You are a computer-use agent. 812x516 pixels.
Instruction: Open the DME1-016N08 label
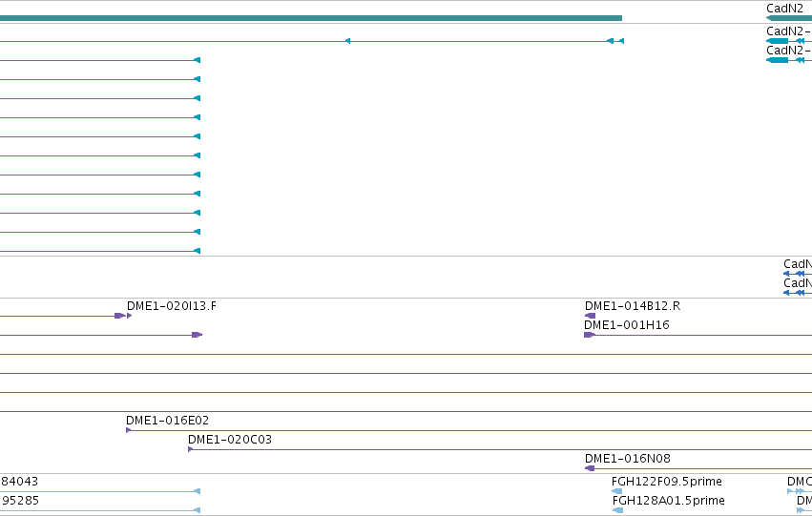628,459
